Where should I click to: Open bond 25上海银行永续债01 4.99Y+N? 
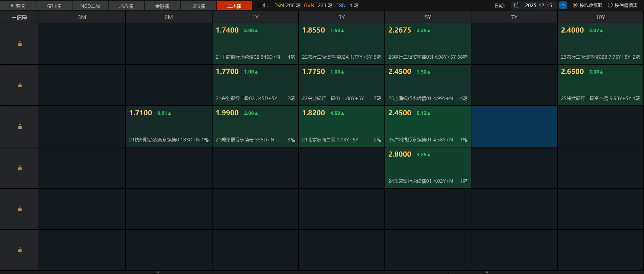click(x=420, y=98)
